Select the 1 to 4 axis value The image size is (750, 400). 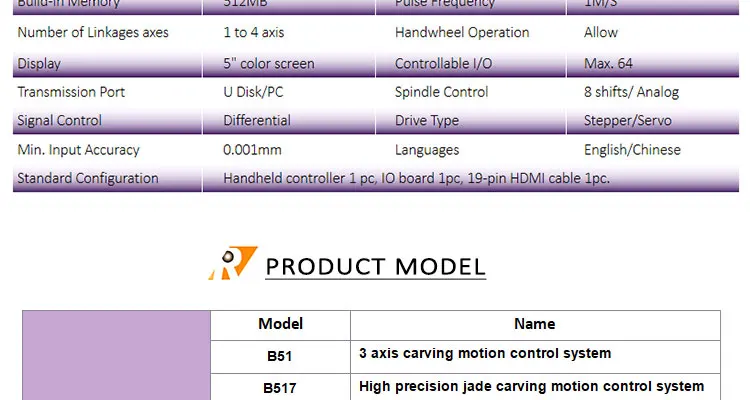(x=257, y=33)
